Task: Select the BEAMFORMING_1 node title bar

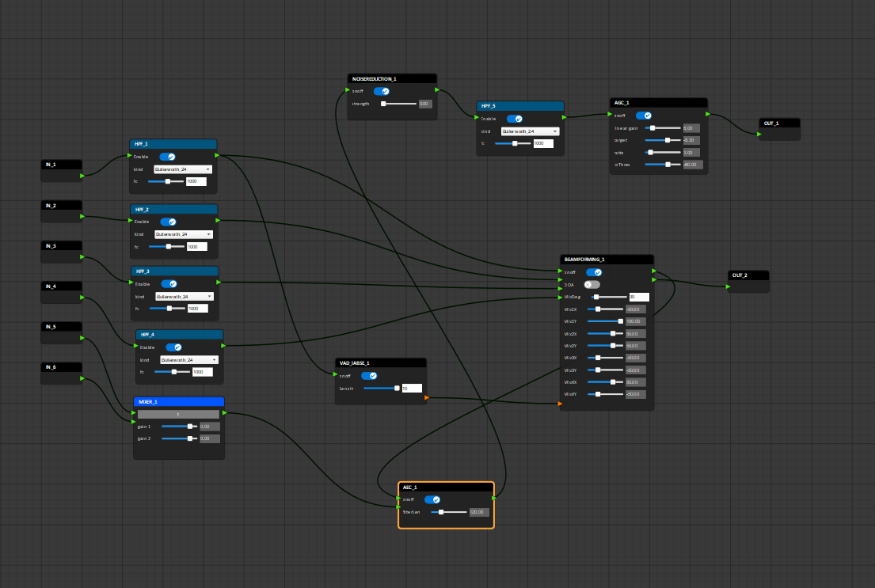Action: (x=607, y=260)
